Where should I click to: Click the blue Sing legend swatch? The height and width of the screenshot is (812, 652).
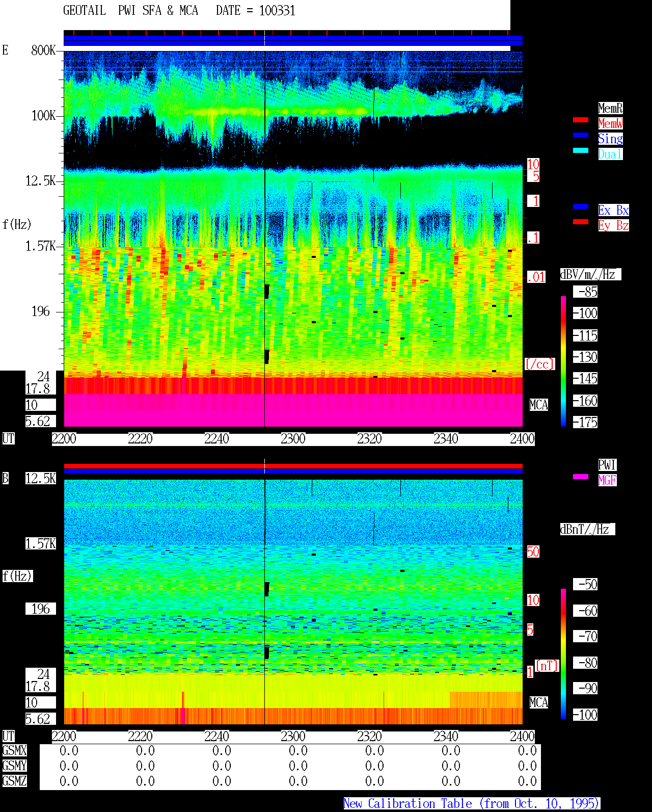(581, 135)
